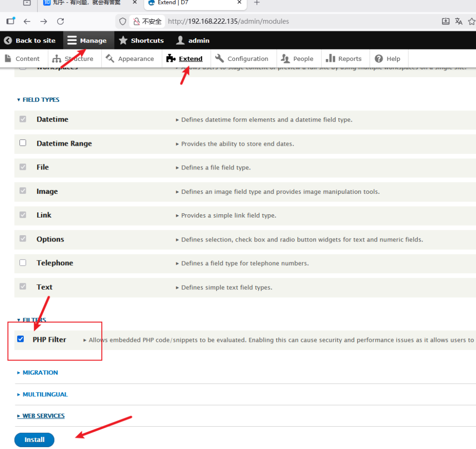Expand the PHP Filter description details

pos(279,340)
